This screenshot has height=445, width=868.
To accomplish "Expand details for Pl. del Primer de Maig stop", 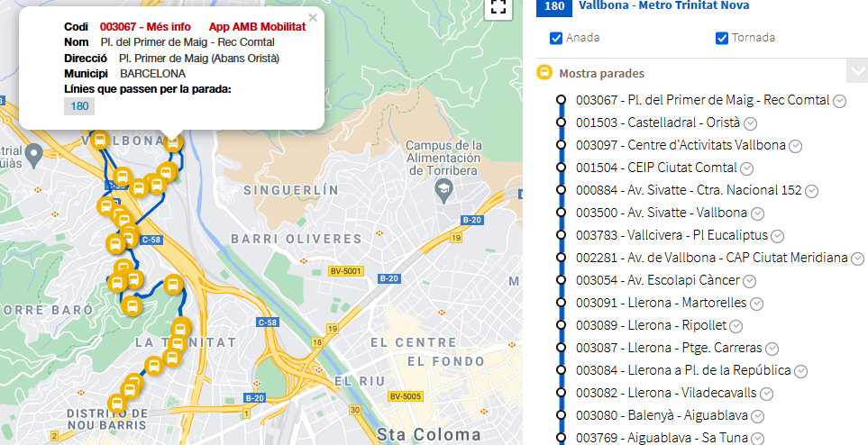I will [840, 101].
